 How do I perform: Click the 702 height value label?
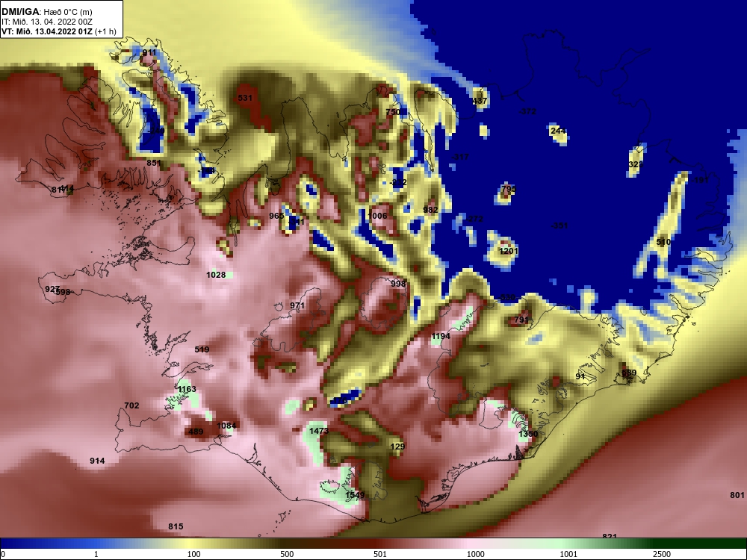[131, 405]
